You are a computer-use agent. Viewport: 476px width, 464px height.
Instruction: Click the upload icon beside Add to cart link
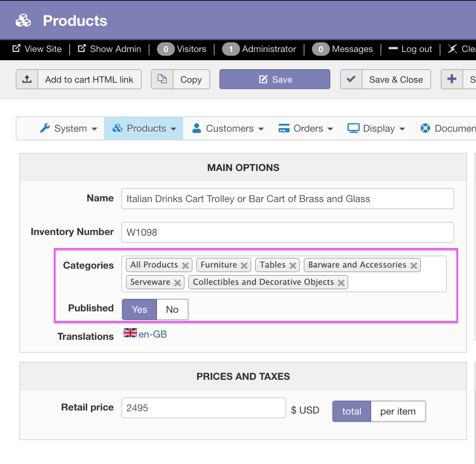(x=27, y=79)
